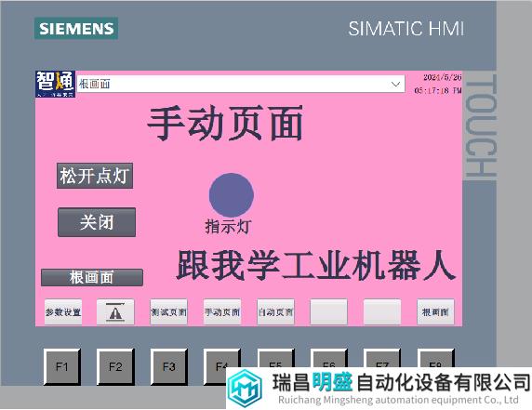Toggle the 松开点灯 lamp button

coord(95,176)
